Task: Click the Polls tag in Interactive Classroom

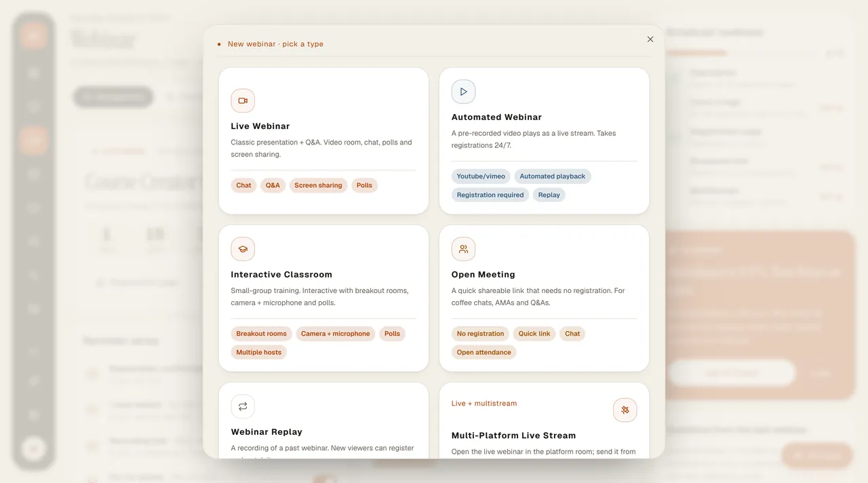Action: [392, 334]
